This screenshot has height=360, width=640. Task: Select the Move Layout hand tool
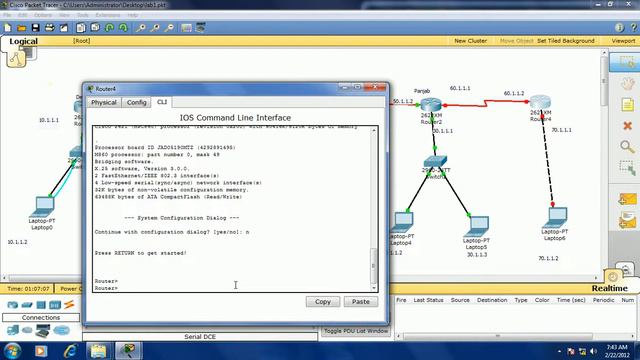(627, 84)
